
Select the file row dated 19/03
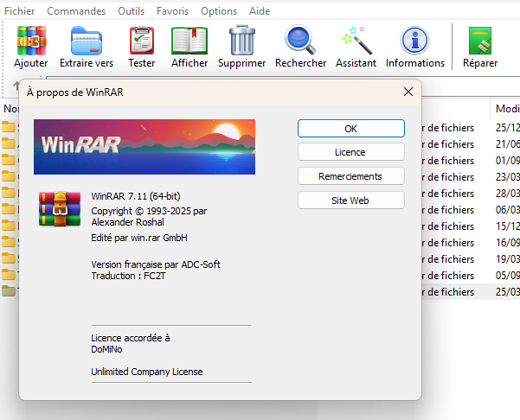(471, 259)
